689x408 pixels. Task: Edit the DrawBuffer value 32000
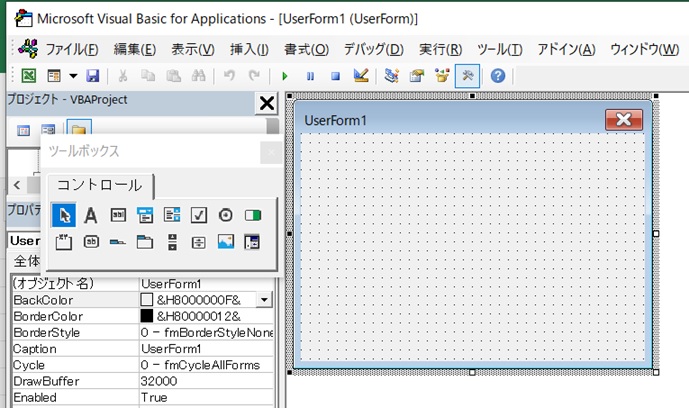click(x=207, y=381)
